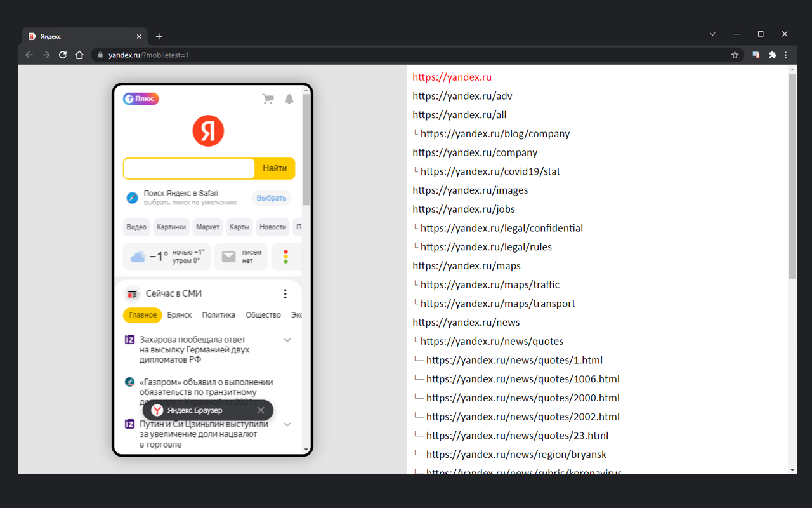Select https://yandex.ru/news/quotes entry
The height and width of the screenshot is (508, 812).
coord(492,341)
